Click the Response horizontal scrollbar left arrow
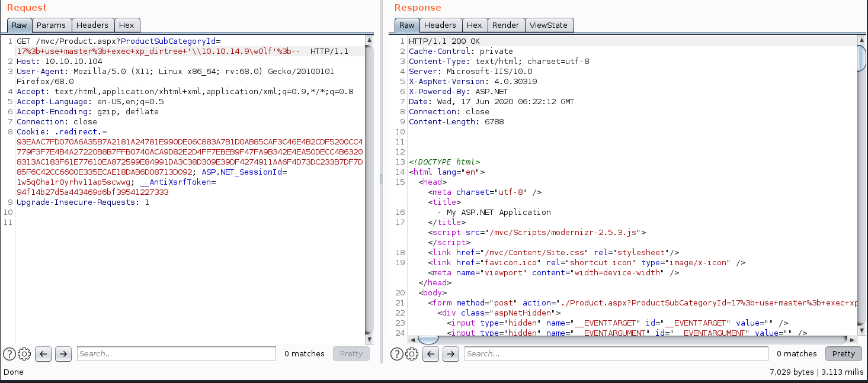868x383 pixels. (413, 340)
